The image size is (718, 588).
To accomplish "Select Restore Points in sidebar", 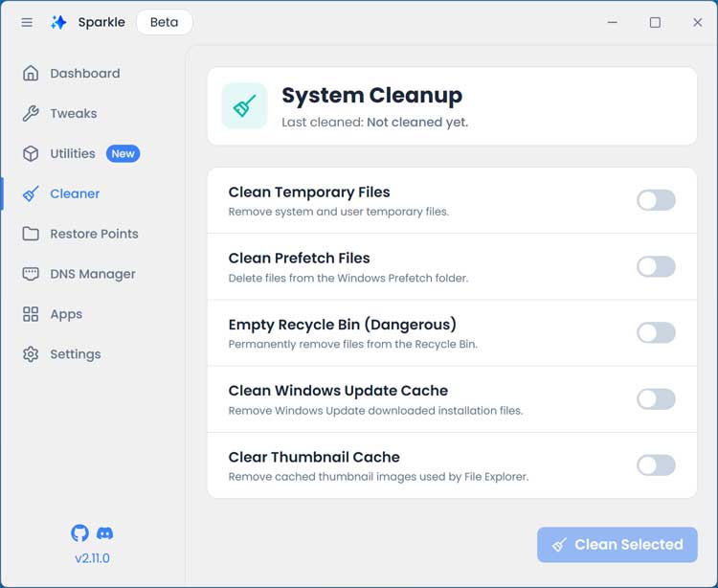I will coord(95,234).
